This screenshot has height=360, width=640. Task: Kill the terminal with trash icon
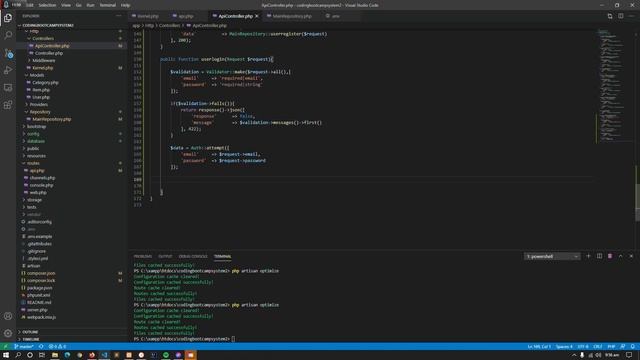point(610,256)
